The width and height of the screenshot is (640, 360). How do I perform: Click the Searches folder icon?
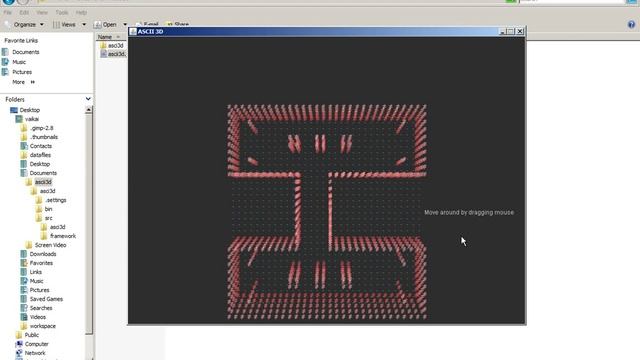pos(24,308)
